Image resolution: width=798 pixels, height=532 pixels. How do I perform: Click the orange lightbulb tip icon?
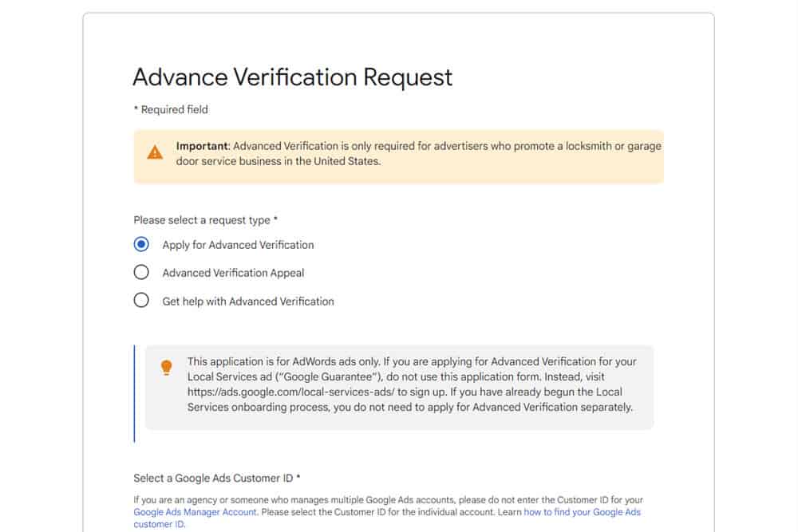pos(167,367)
